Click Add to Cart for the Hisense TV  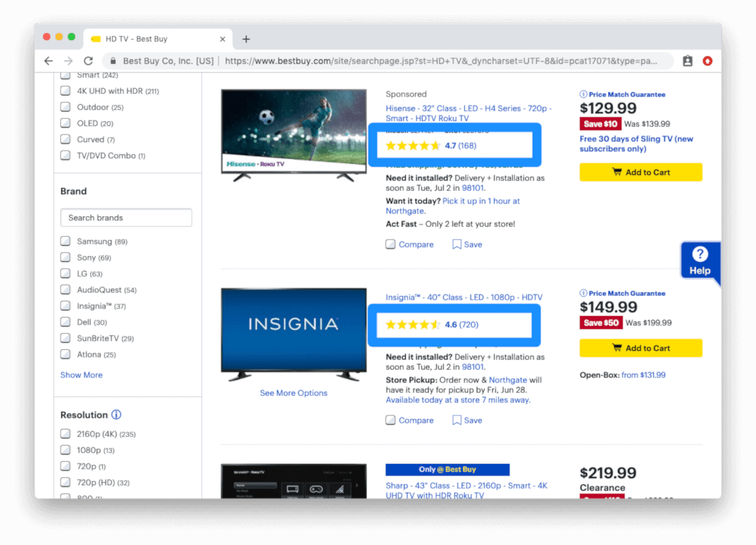(640, 172)
